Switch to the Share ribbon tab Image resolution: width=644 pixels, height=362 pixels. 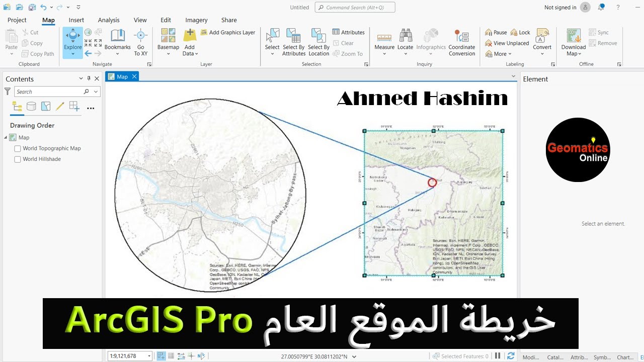click(x=229, y=20)
